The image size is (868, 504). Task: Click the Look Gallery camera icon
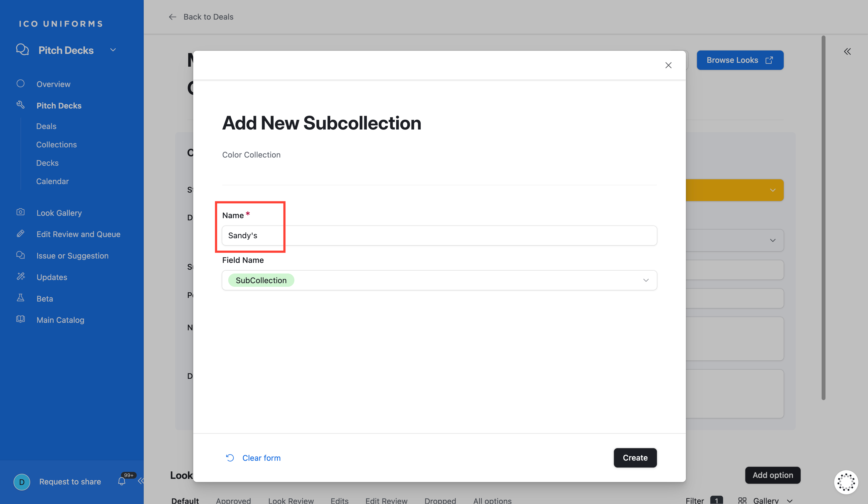tap(21, 212)
